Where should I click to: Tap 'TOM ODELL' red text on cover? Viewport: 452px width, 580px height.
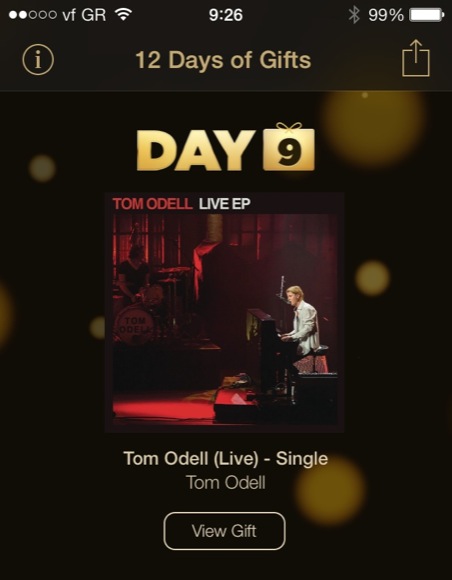(152, 204)
